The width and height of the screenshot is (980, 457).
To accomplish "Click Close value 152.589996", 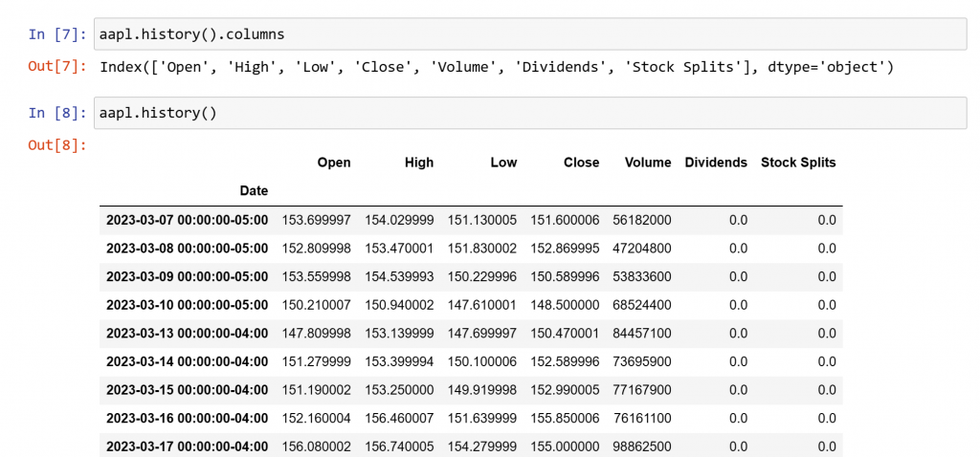I will [x=565, y=361].
